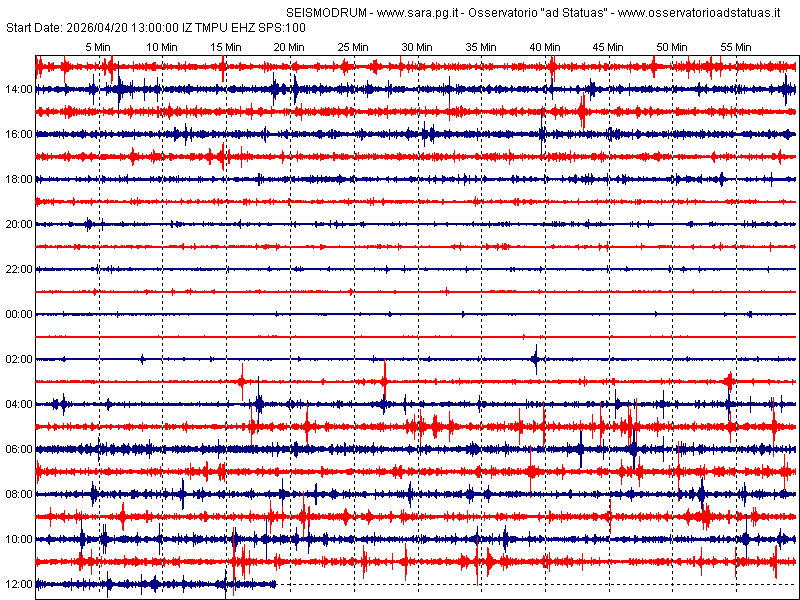Screen dimensions: 800x600
Task: Click the 10:00 hour label
Action: coord(18,539)
